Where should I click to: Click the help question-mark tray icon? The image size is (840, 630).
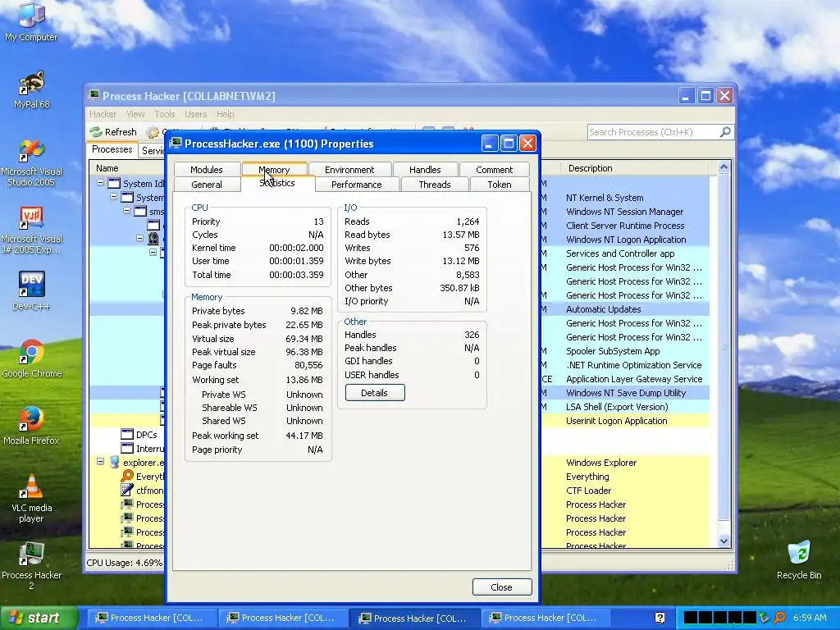[660, 618]
